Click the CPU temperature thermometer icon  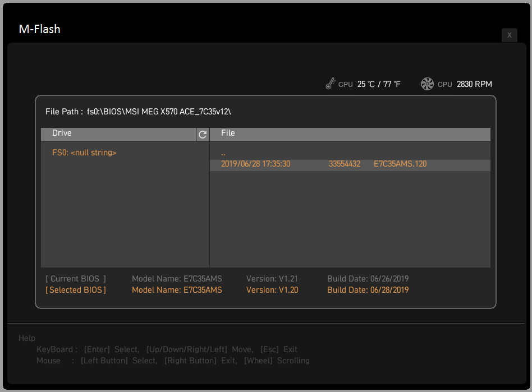(x=330, y=84)
